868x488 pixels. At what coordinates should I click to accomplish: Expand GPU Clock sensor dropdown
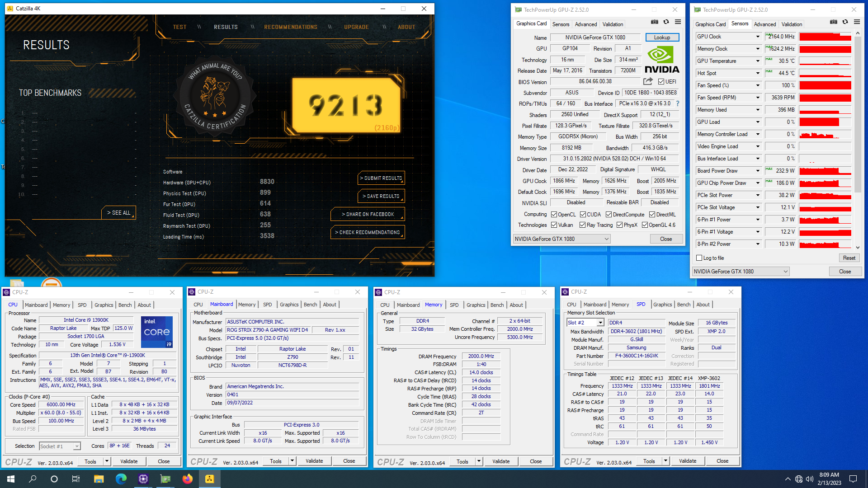(x=758, y=37)
